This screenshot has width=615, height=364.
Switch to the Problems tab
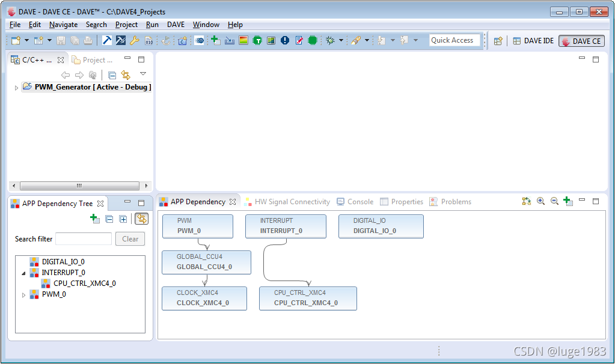click(450, 202)
